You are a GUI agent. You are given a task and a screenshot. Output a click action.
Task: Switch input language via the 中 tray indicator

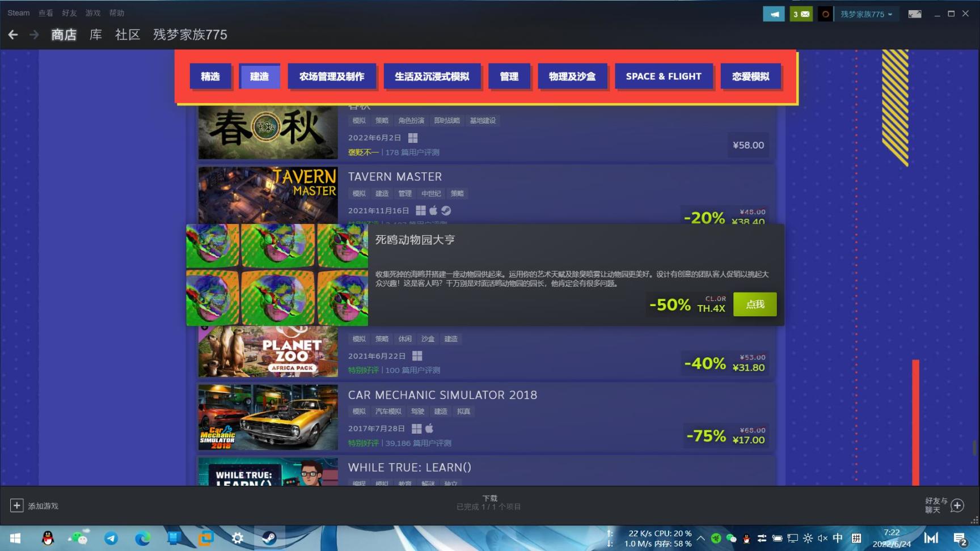(x=838, y=537)
